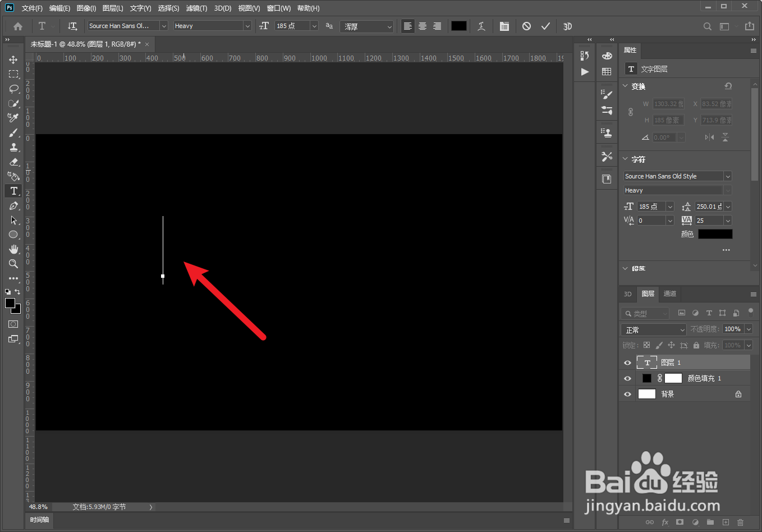Click the Share icon at top right
This screenshot has height=532, width=762.
pyautogui.click(x=750, y=26)
